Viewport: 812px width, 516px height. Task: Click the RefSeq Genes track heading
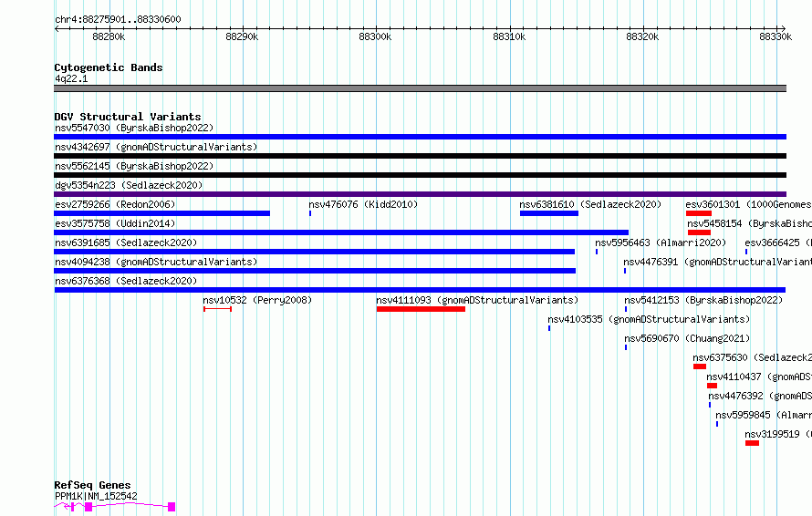click(92, 485)
